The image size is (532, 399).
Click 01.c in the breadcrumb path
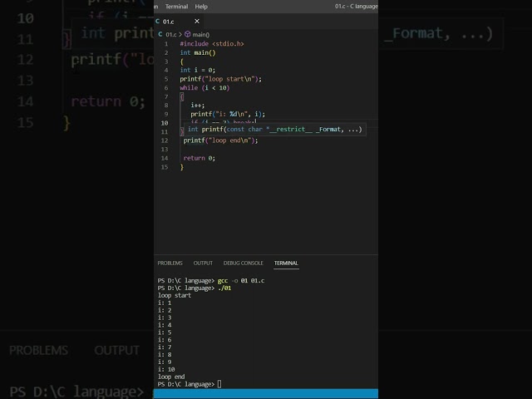[171, 35]
